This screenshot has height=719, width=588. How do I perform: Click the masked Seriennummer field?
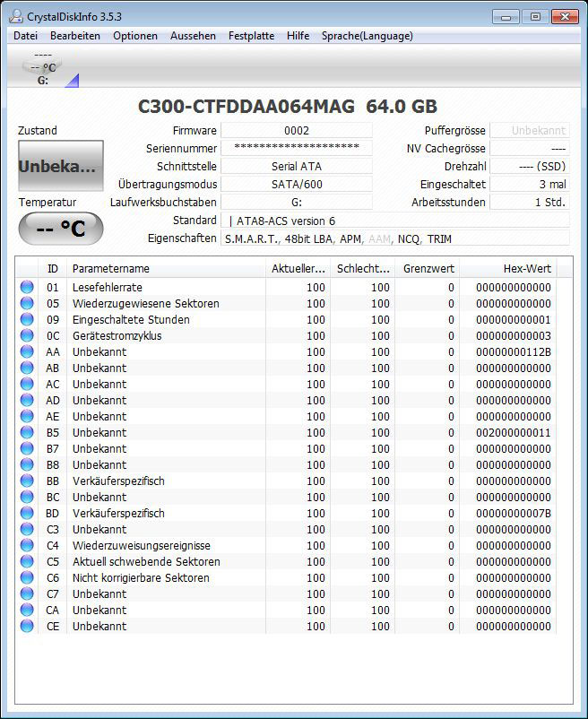click(x=297, y=148)
